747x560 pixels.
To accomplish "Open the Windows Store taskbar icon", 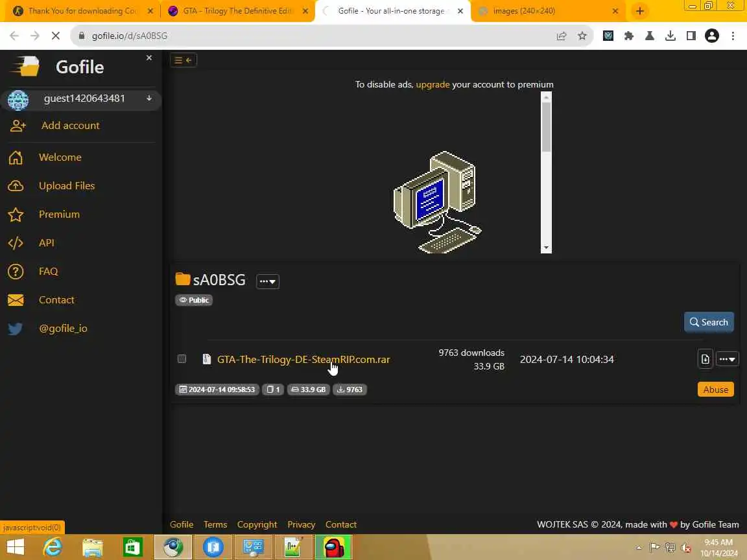I will click(132, 547).
